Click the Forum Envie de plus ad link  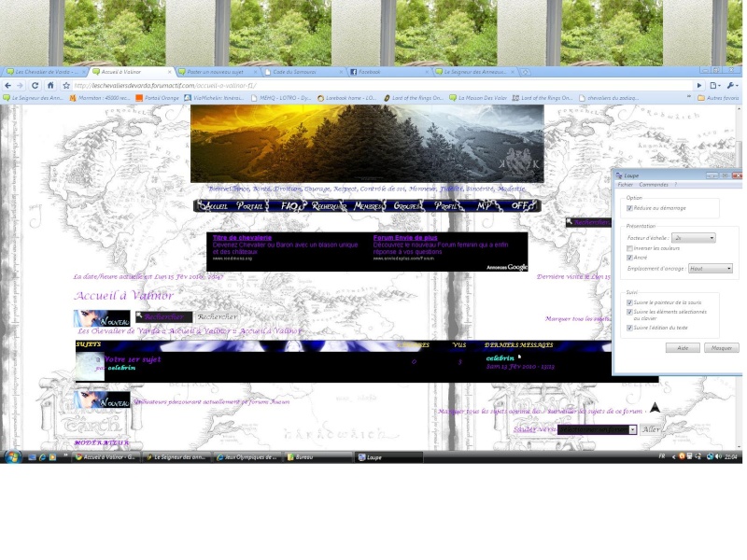(405, 238)
